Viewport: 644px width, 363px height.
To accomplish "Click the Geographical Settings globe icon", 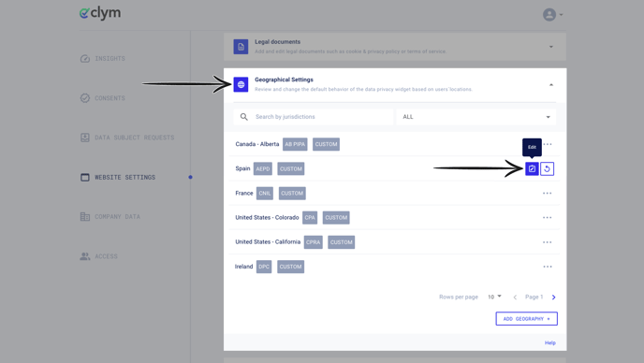I will (x=241, y=84).
